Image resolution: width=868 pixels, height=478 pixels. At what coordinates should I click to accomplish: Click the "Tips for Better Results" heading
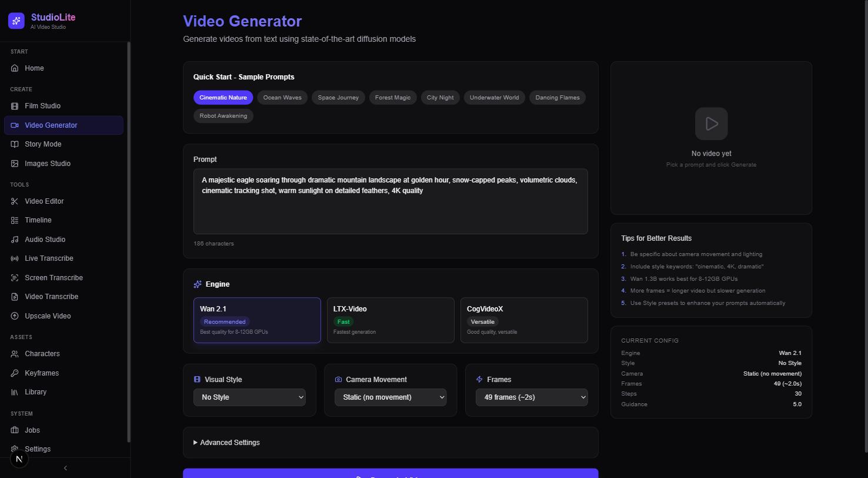point(656,238)
